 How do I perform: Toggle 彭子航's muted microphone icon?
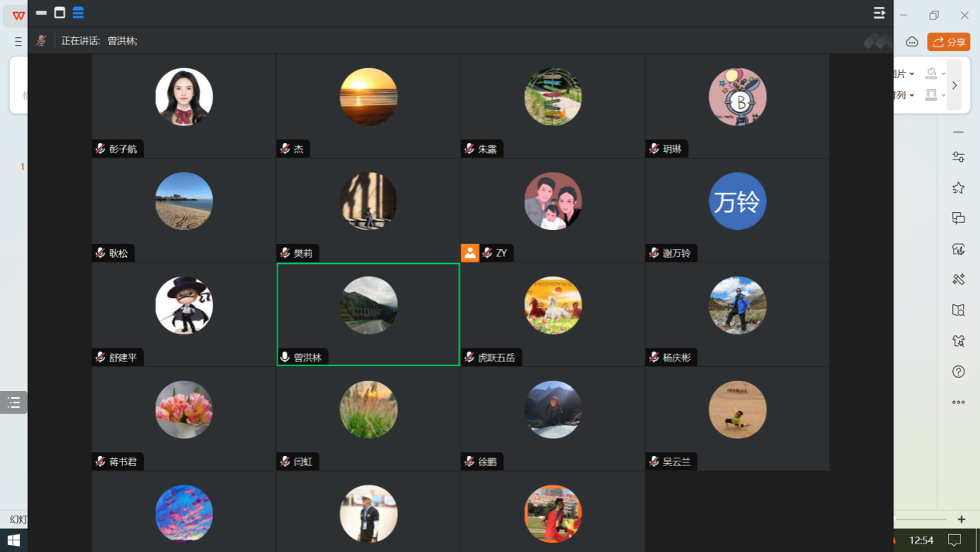pyautogui.click(x=101, y=149)
